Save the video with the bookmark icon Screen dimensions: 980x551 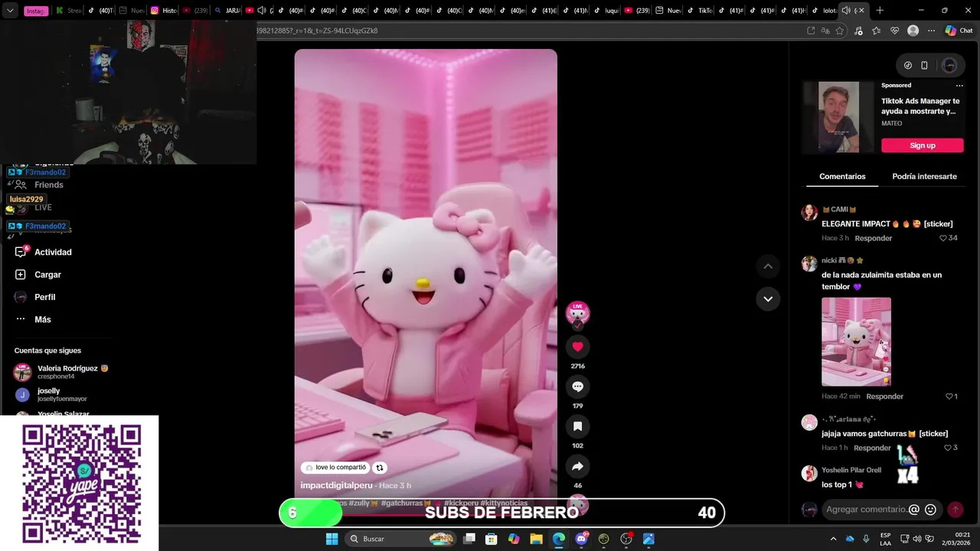pos(577,426)
